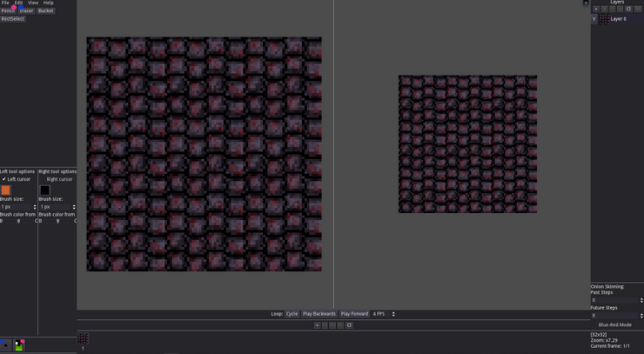Click the right tool brush size field

56,206
